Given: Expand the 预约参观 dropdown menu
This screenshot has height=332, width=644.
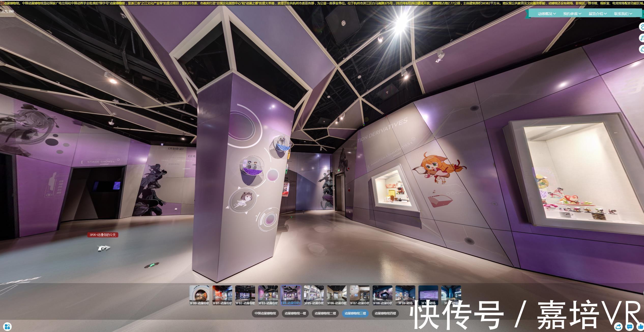Looking at the screenshot, I should 572,14.
